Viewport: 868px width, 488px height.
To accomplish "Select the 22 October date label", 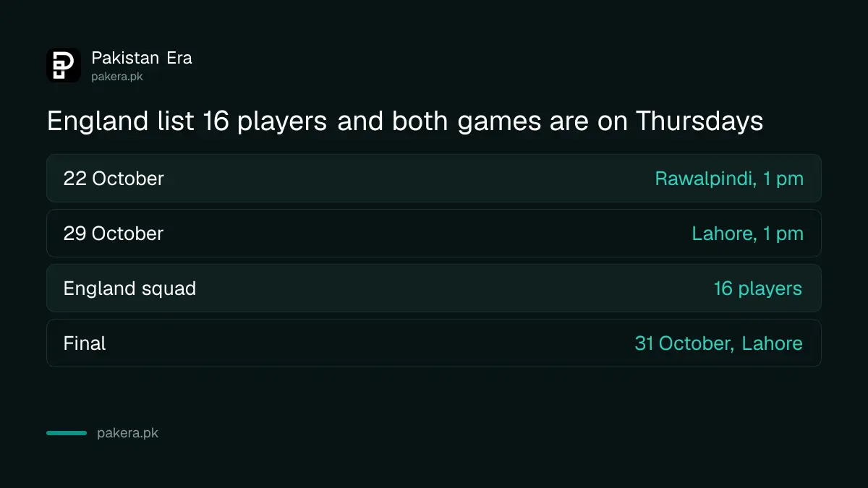I will pos(114,179).
